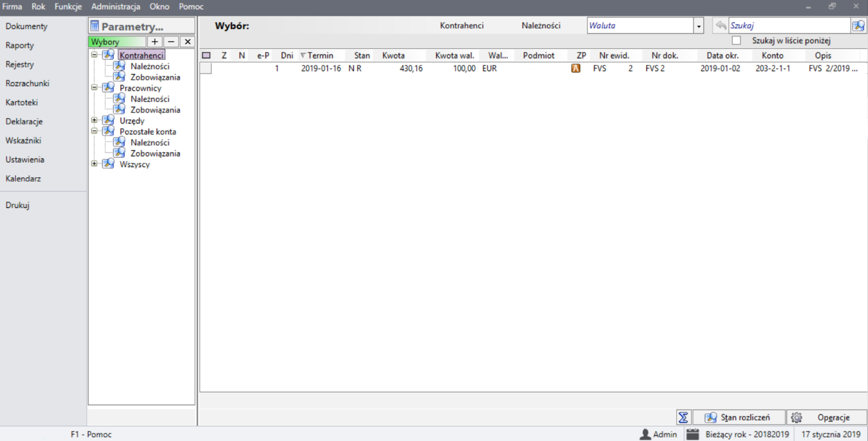The image size is (868, 441).
Task: Select Zobowiązania icon under Pozostałe konta
Action: pos(119,153)
